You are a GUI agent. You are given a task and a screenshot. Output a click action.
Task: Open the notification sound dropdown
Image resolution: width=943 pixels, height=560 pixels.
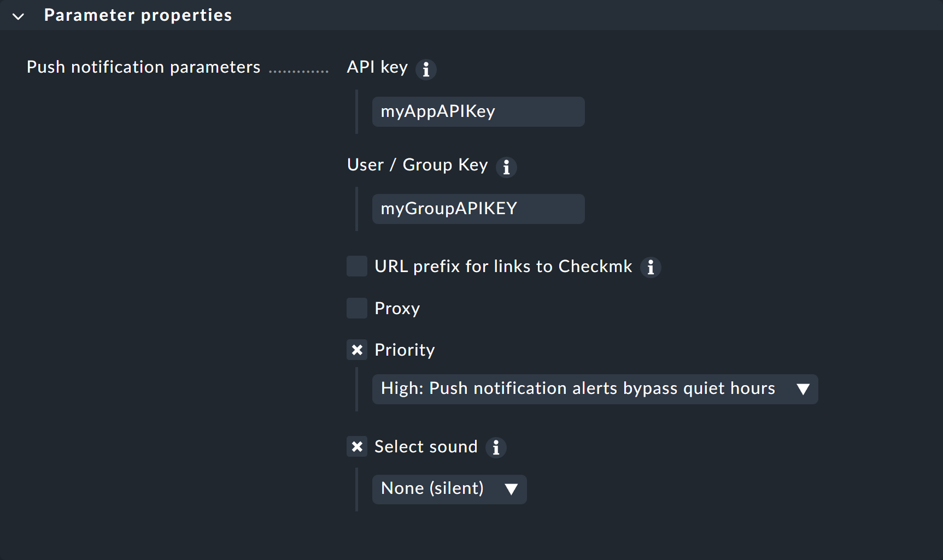(x=449, y=489)
